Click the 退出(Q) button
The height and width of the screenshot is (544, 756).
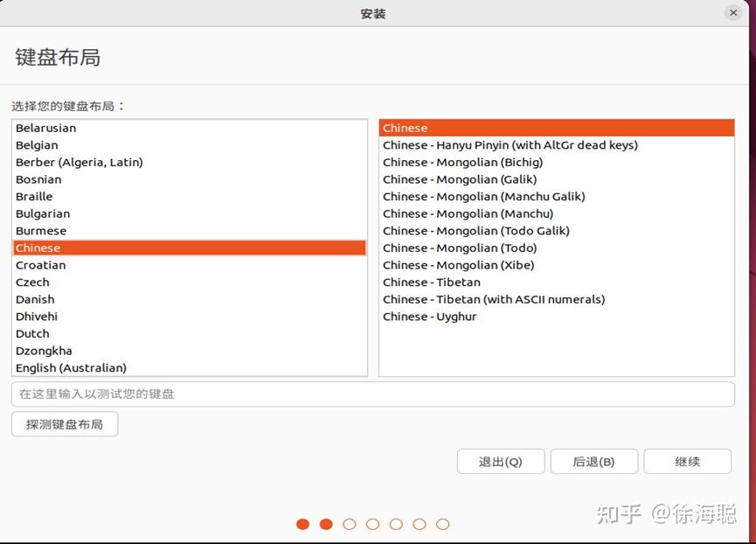tap(501, 461)
